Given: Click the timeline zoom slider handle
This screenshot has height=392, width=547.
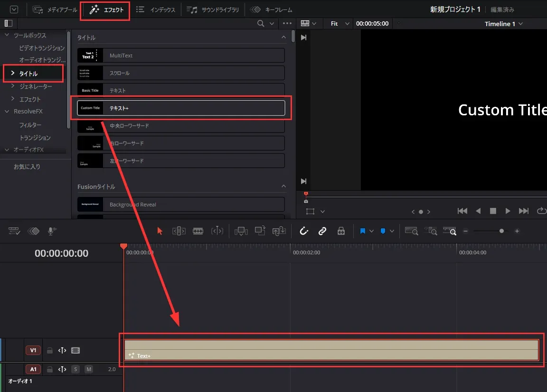Looking at the screenshot, I should [x=501, y=231].
